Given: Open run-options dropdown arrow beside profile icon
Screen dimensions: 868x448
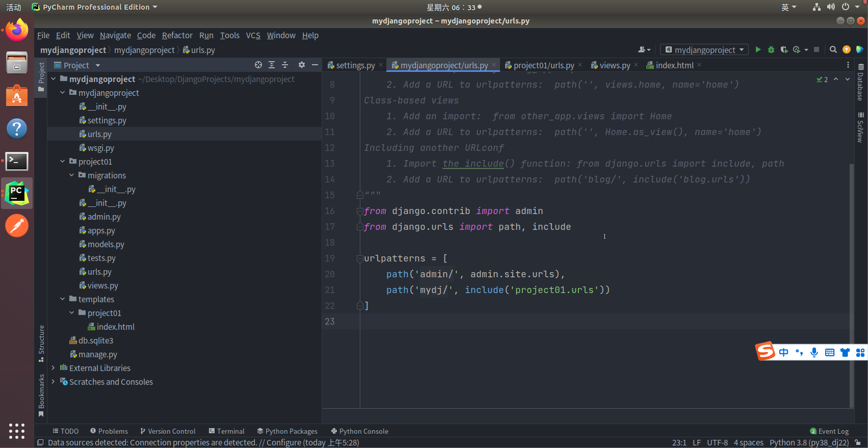Looking at the screenshot, I should pos(806,50).
